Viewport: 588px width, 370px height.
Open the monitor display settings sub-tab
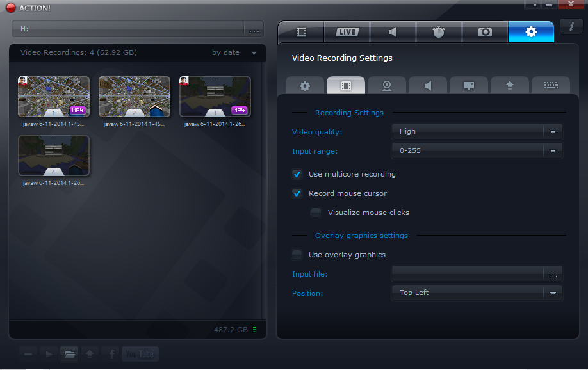(x=469, y=86)
